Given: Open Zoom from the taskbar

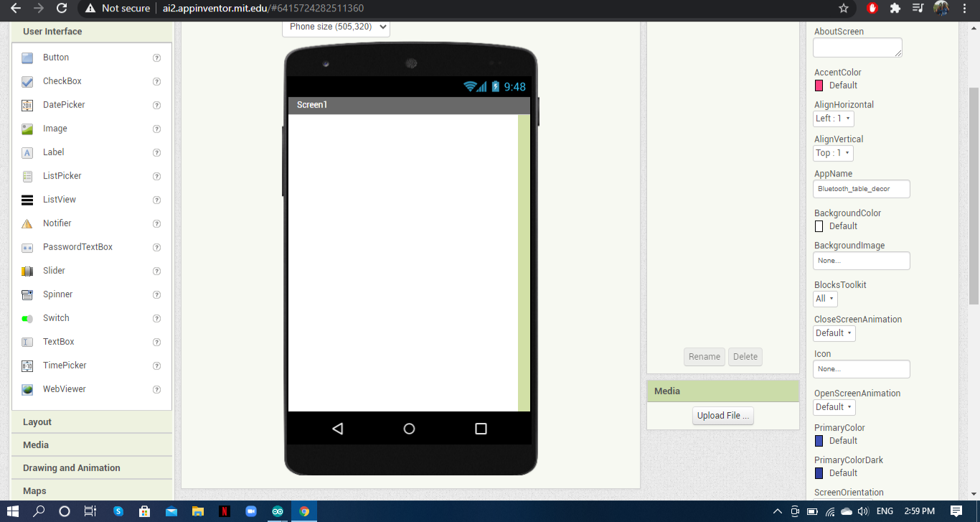Looking at the screenshot, I should [251, 511].
